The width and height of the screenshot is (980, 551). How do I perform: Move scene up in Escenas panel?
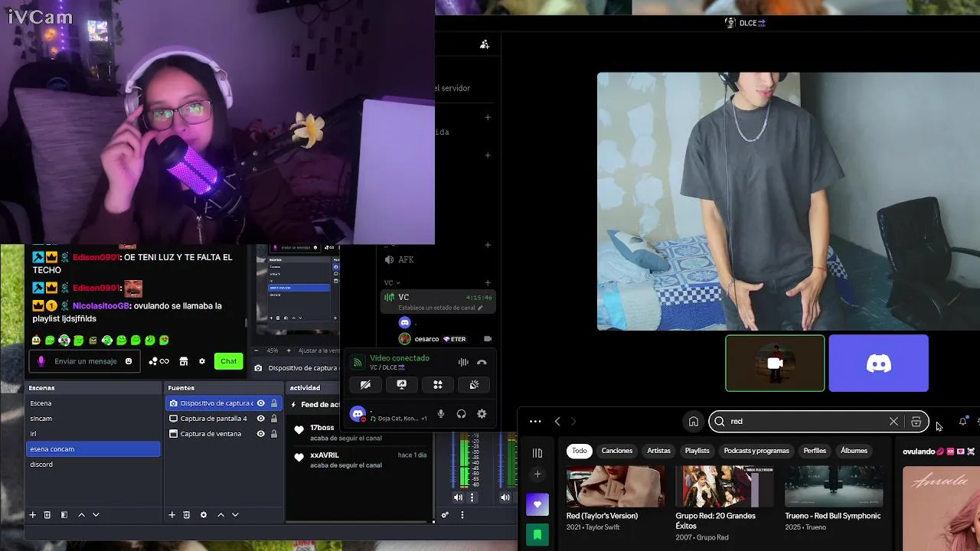tap(81, 515)
